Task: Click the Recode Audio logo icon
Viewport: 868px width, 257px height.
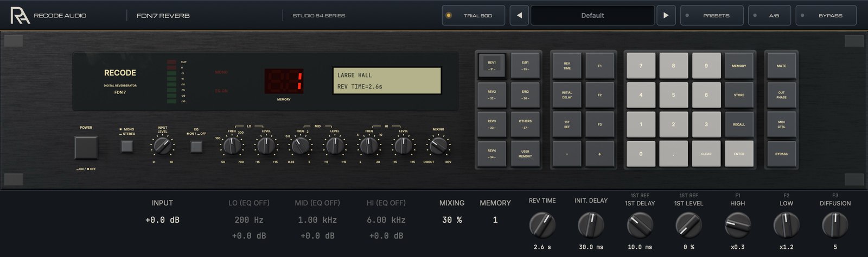Action: [x=21, y=15]
